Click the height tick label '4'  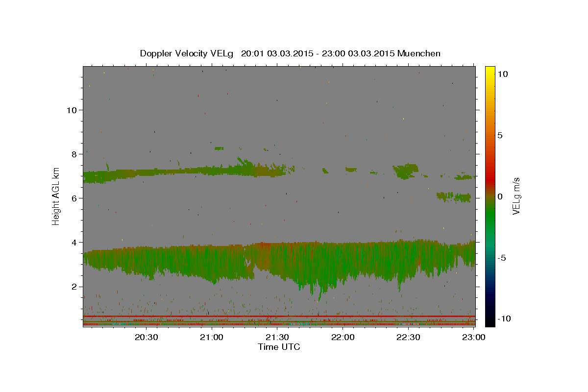pyautogui.click(x=74, y=242)
